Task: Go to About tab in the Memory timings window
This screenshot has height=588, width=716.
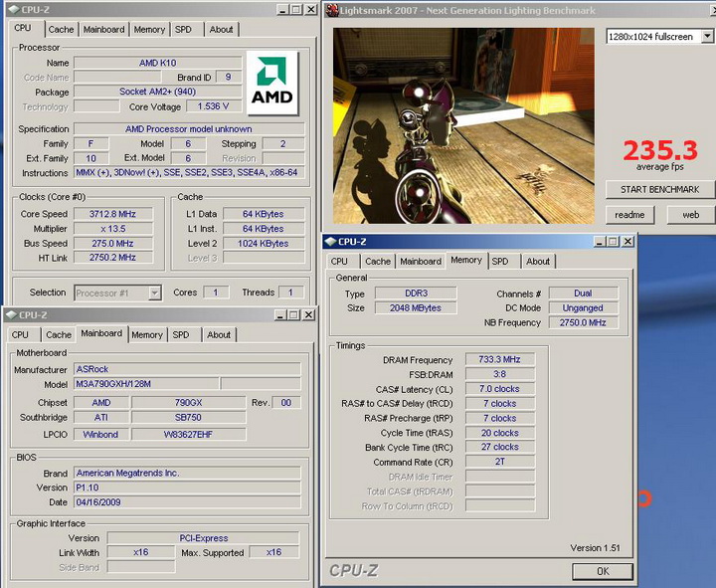Action: (x=538, y=262)
